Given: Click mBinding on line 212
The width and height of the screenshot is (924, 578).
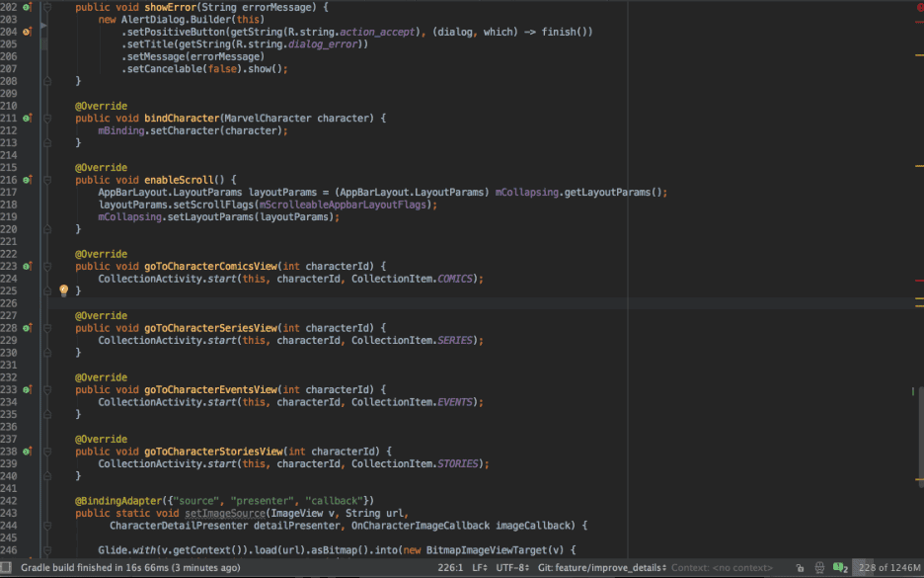Looking at the screenshot, I should 121,131.
